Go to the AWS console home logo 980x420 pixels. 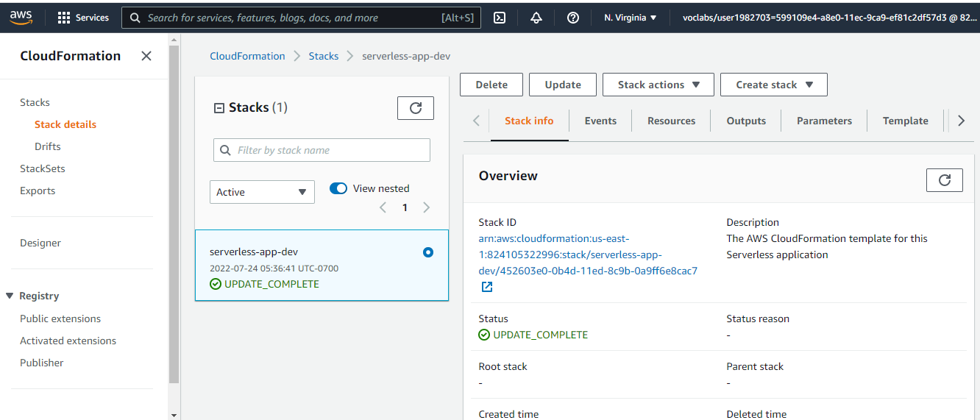[x=21, y=17]
